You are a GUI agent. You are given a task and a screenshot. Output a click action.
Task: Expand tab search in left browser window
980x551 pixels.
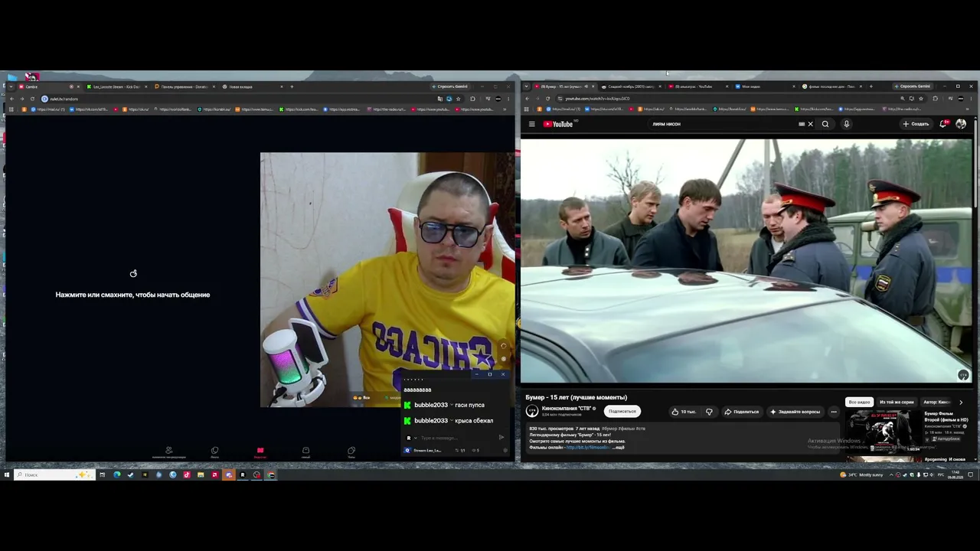11,86
